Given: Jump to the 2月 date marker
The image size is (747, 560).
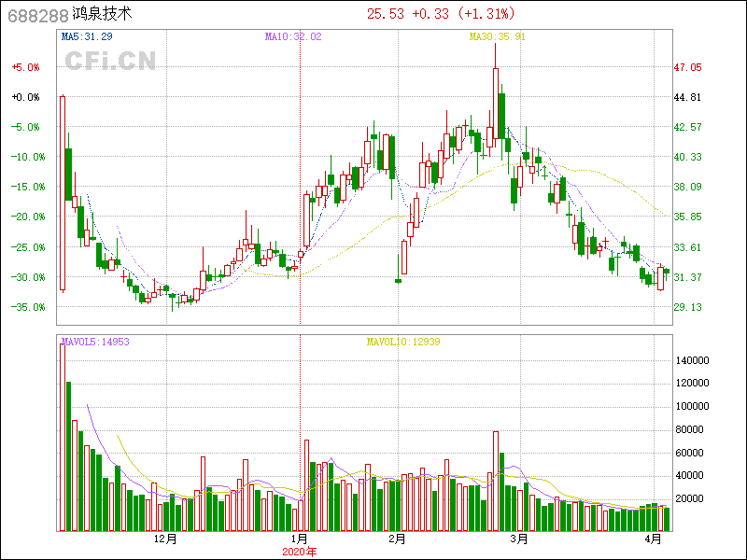Looking at the screenshot, I should pos(397,539).
